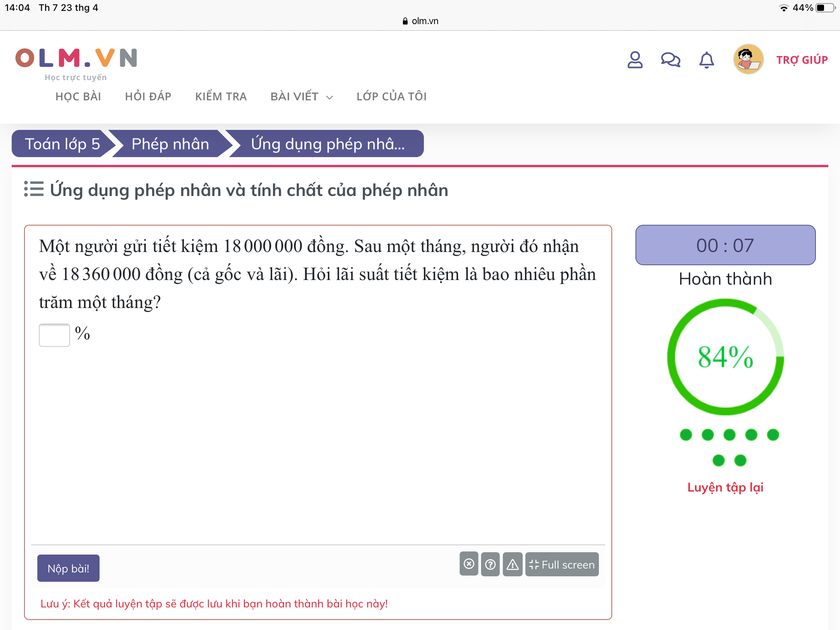
Task: Tap the Wi-Fi status icon
Action: [784, 8]
